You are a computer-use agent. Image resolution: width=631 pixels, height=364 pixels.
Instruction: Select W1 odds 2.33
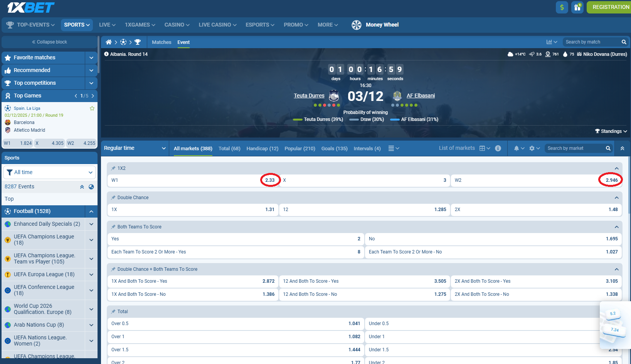pyautogui.click(x=270, y=180)
